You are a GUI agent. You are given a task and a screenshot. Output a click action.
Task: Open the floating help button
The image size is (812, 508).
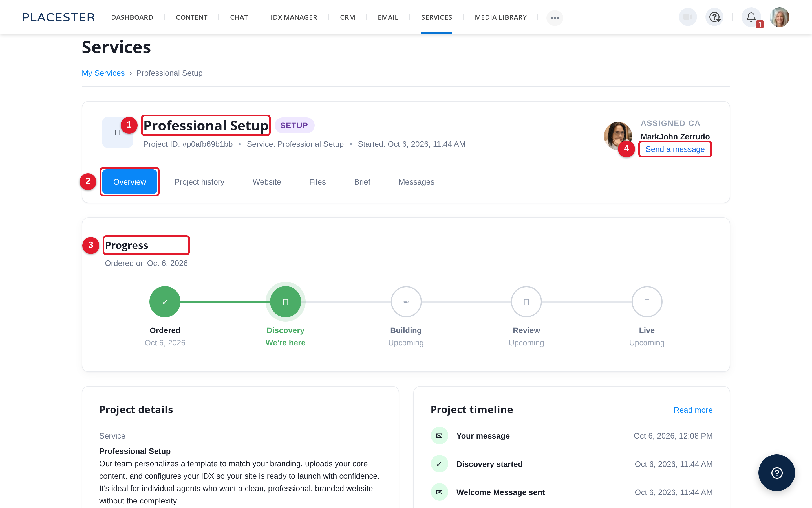(776, 473)
